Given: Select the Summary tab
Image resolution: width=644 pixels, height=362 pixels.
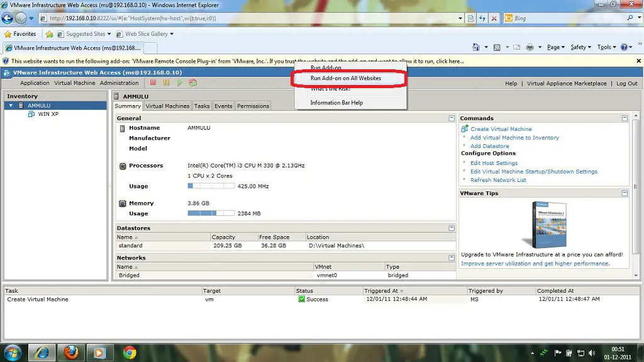Looking at the screenshot, I should click(128, 106).
